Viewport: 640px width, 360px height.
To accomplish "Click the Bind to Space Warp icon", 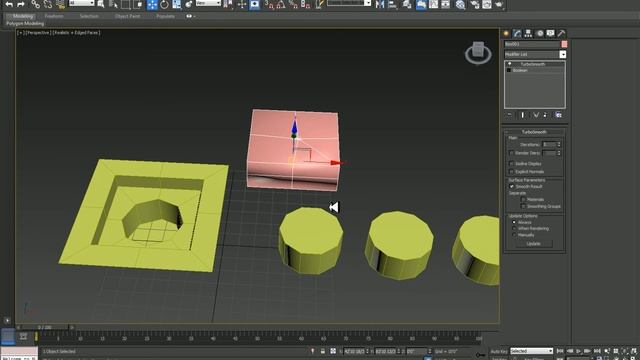I will pos(60,4).
